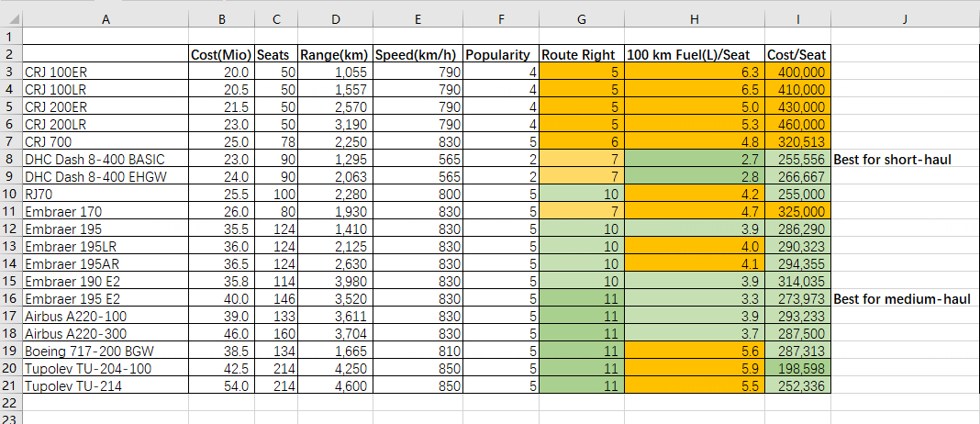Select the DHC Dash 8-400 EHGW cell
The height and width of the screenshot is (424, 980).
(x=106, y=176)
